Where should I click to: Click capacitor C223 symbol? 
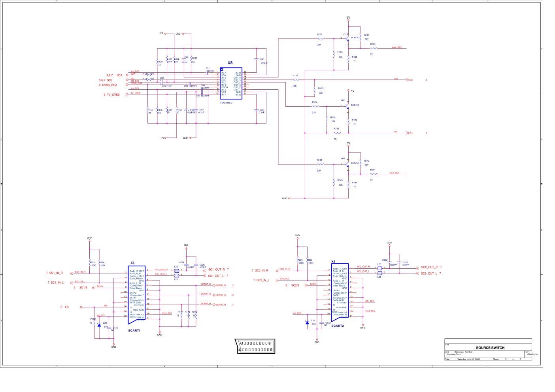(x=399, y=262)
